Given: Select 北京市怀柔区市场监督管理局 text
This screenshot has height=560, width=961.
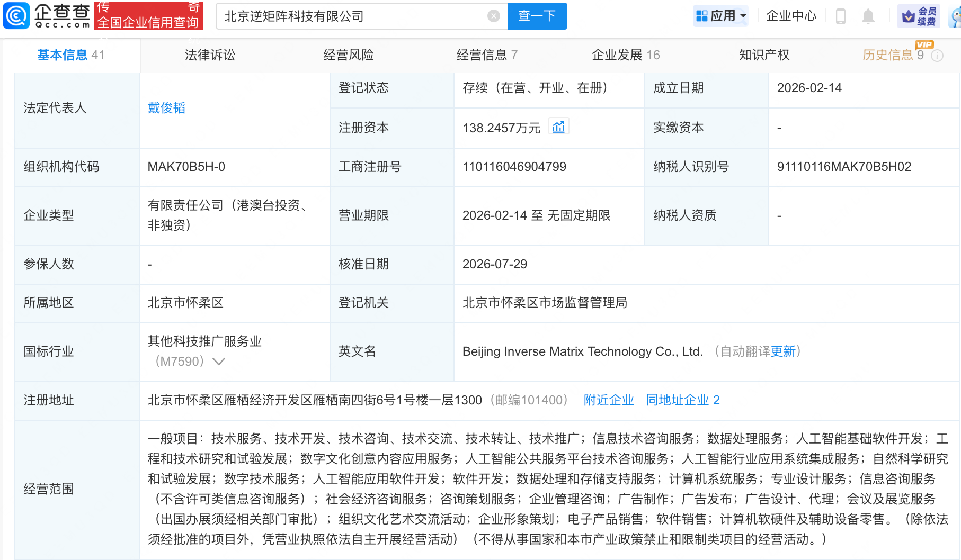Looking at the screenshot, I should [x=545, y=303].
